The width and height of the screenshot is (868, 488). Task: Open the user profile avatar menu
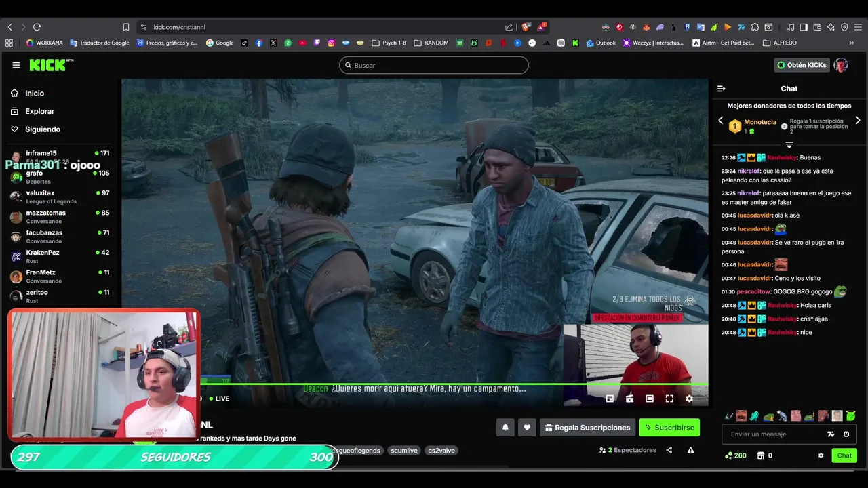click(841, 65)
